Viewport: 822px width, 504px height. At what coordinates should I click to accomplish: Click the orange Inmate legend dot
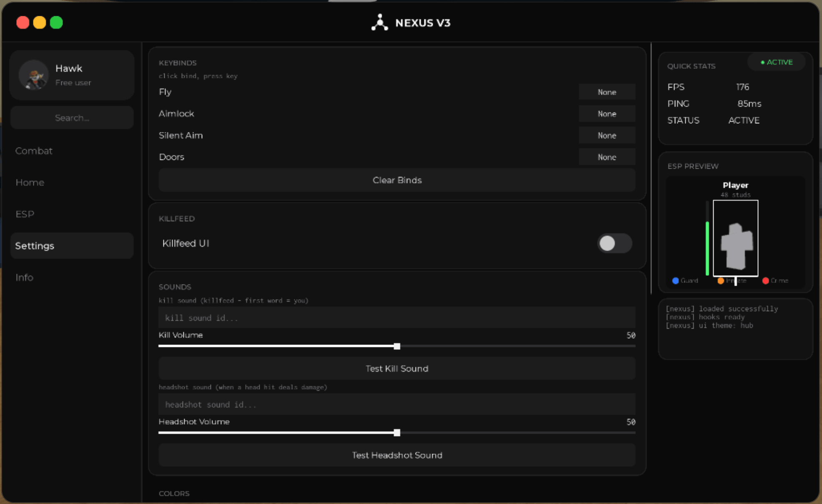pyautogui.click(x=721, y=281)
